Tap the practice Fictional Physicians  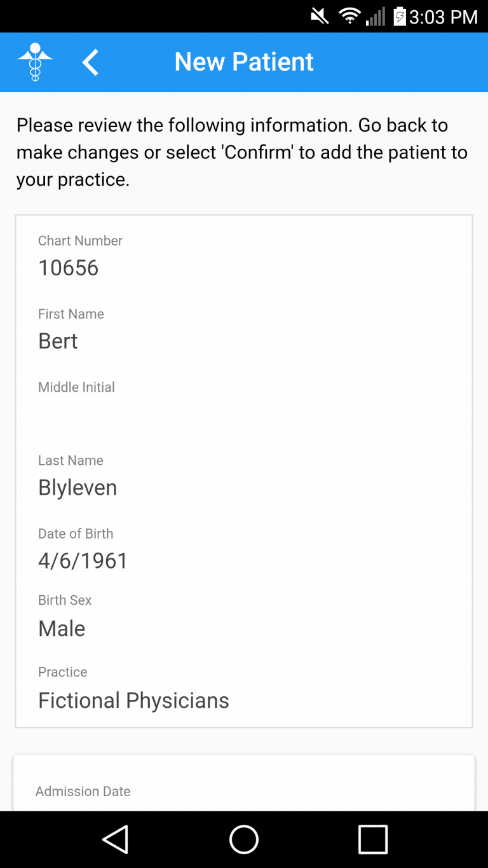pos(133,700)
